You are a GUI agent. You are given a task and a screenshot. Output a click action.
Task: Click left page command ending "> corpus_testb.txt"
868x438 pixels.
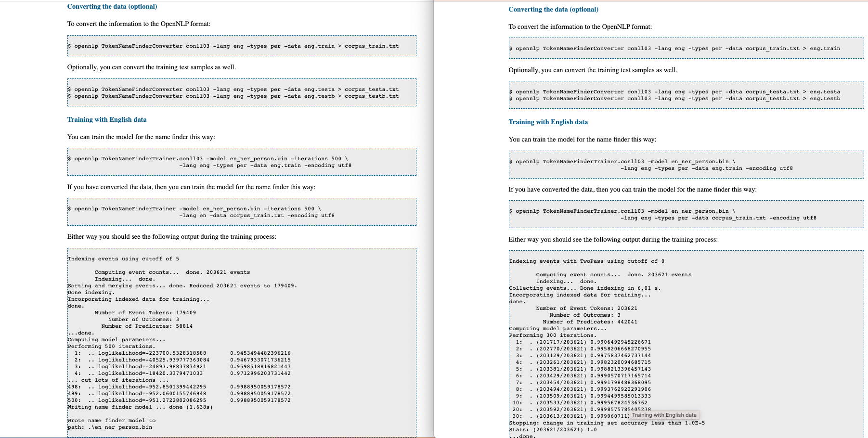[233, 96]
